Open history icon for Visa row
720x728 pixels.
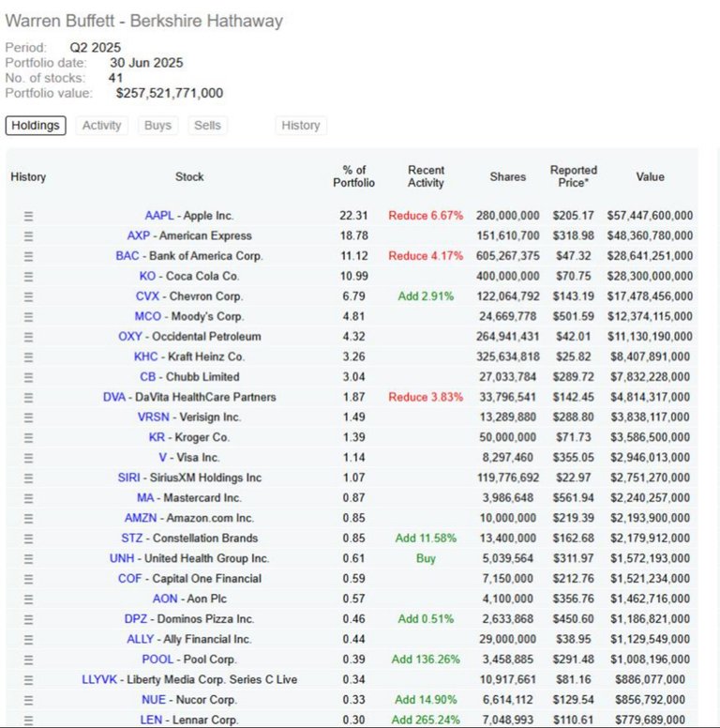click(28, 458)
